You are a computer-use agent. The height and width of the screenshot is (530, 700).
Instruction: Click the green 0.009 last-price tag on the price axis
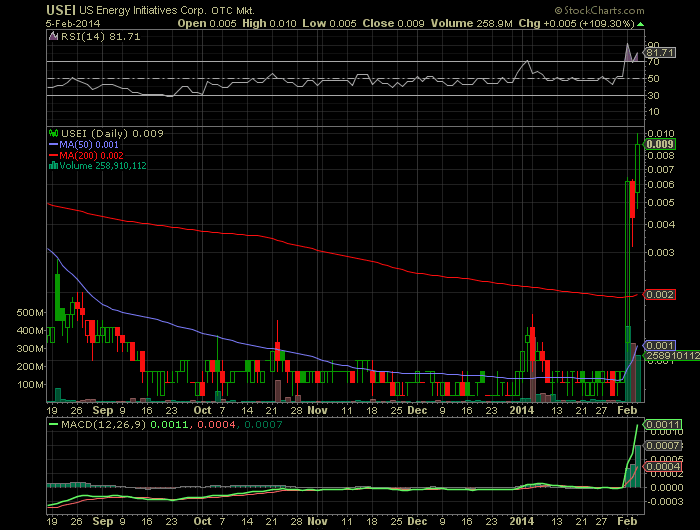pyautogui.click(x=659, y=144)
